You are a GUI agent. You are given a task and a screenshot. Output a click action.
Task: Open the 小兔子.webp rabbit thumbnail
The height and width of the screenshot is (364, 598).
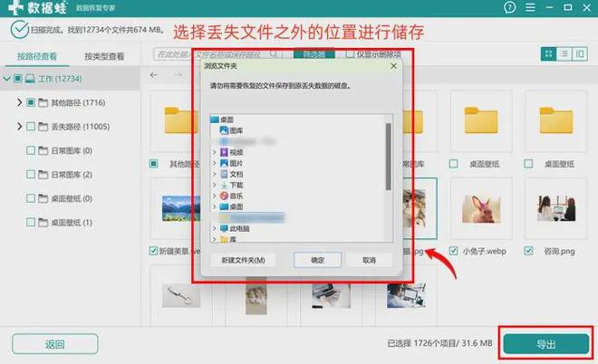point(481,208)
